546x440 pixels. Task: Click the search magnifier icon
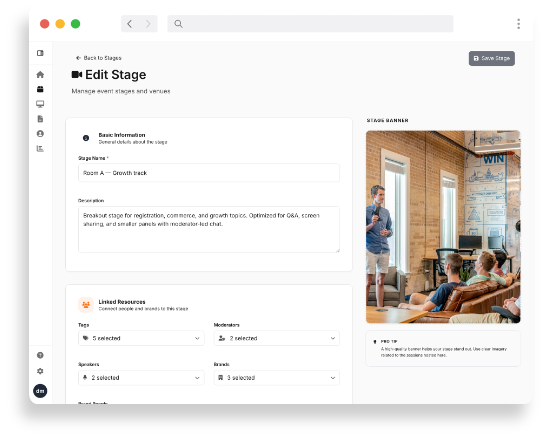[x=178, y=24]
